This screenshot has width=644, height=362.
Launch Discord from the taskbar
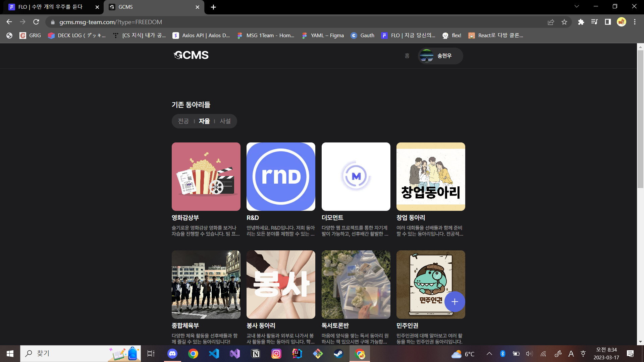pyautogui.click(x=172, y=354)
